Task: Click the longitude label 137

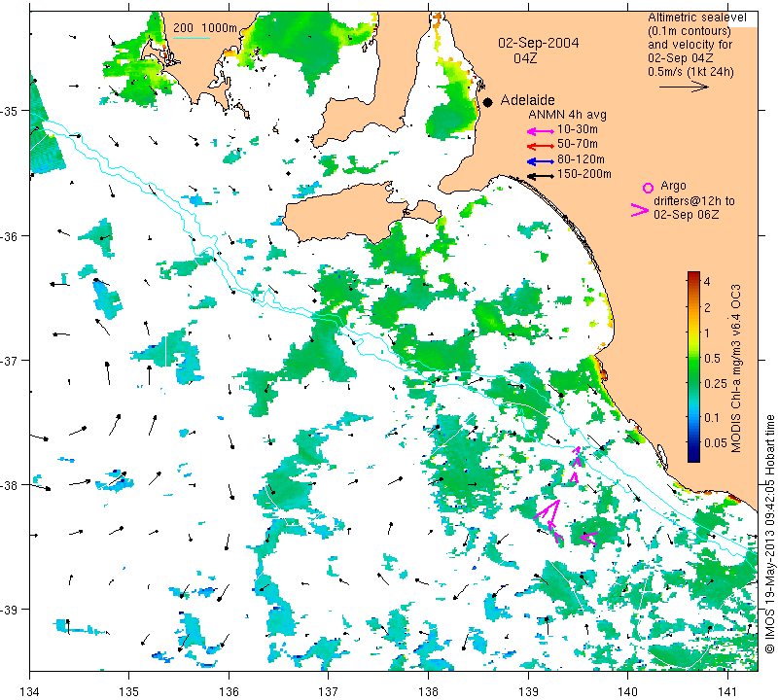Action: click(x=328, y=690)
